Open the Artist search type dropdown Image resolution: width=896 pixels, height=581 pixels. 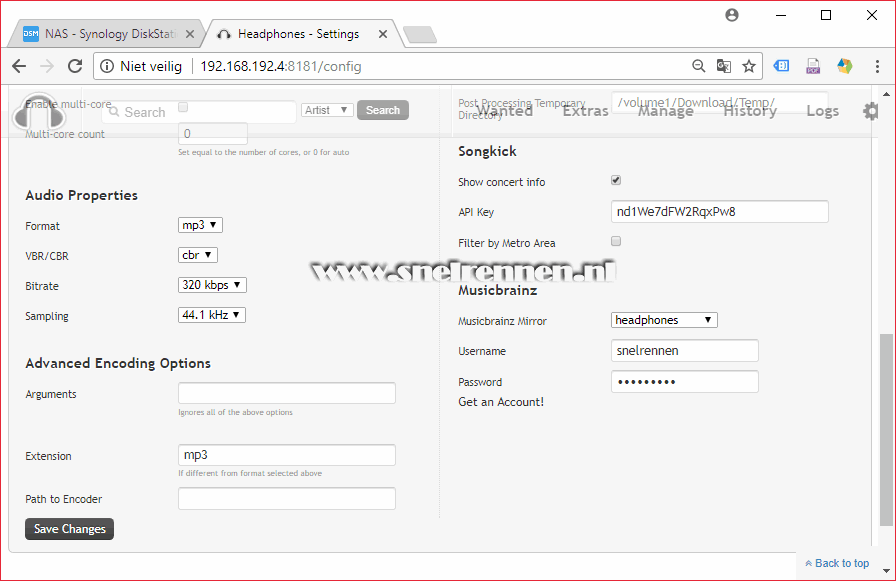[x=327, y=110]
